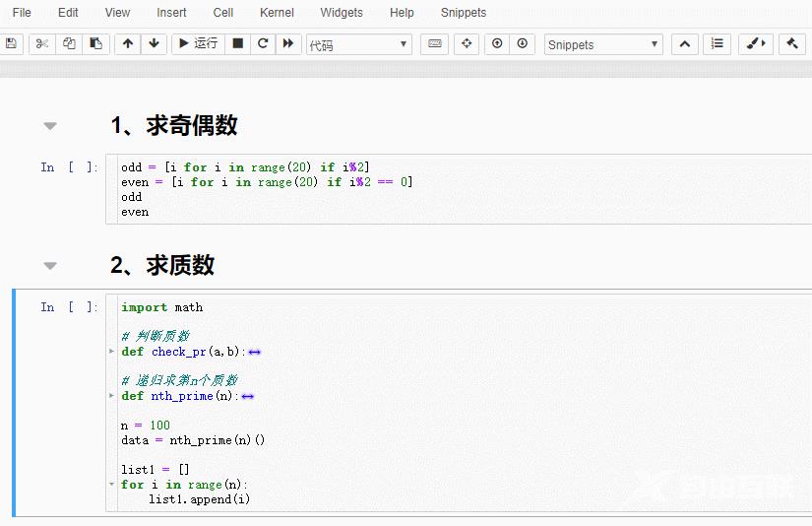Click the paintbrush toolbar icon

(756, 43)
